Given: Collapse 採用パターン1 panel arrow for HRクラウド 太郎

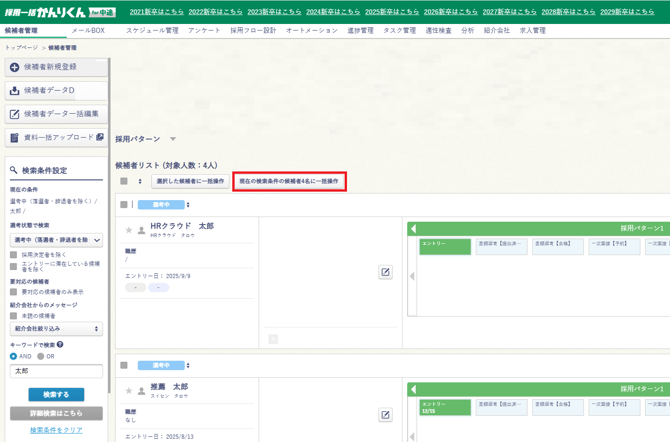Looking at the screenshot, I should click(413, 228).
